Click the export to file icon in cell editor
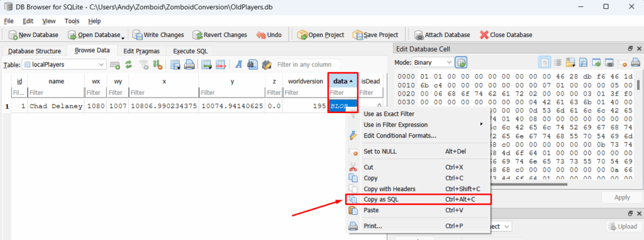 click(583, 62)
